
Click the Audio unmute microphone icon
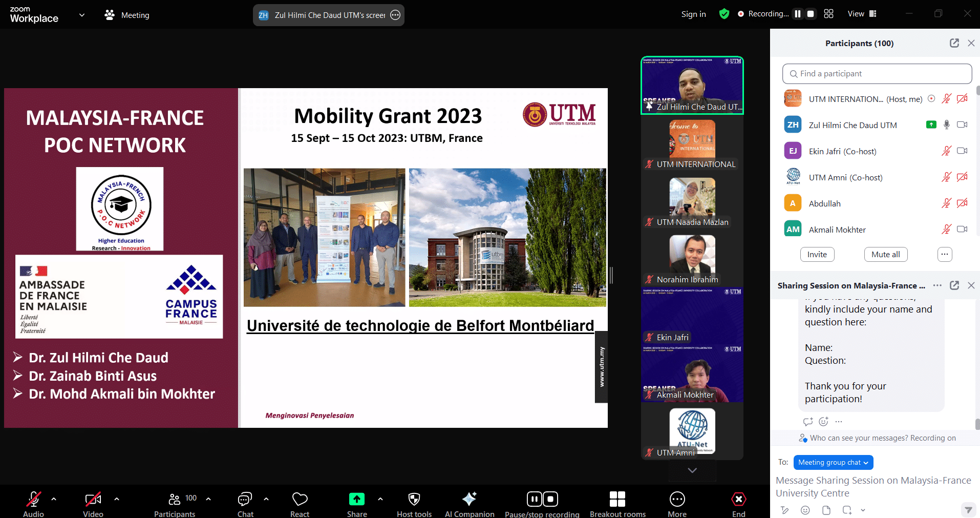pyautogui.click(x=33, y=499)
